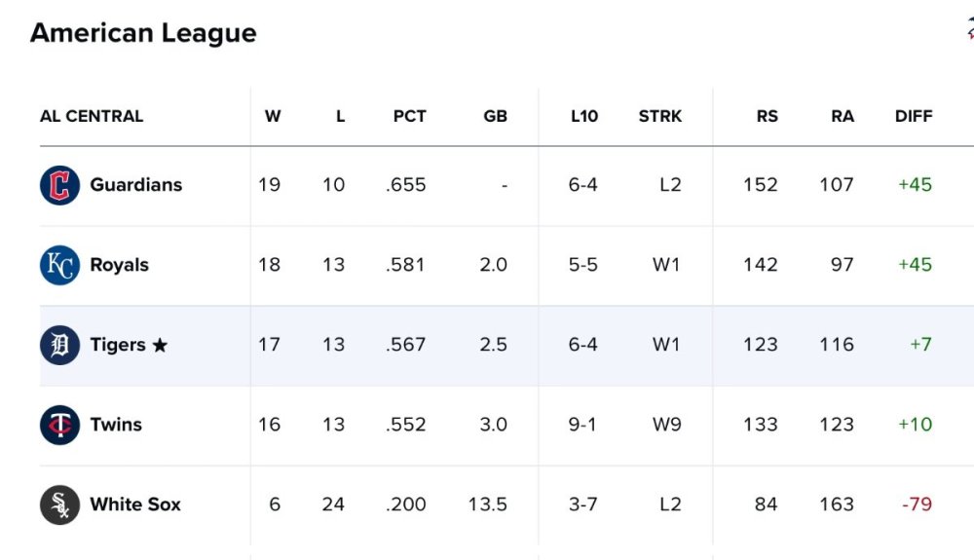974x560 pixels.
Task: Open the White Sox team page
Action: pos(135,504)
